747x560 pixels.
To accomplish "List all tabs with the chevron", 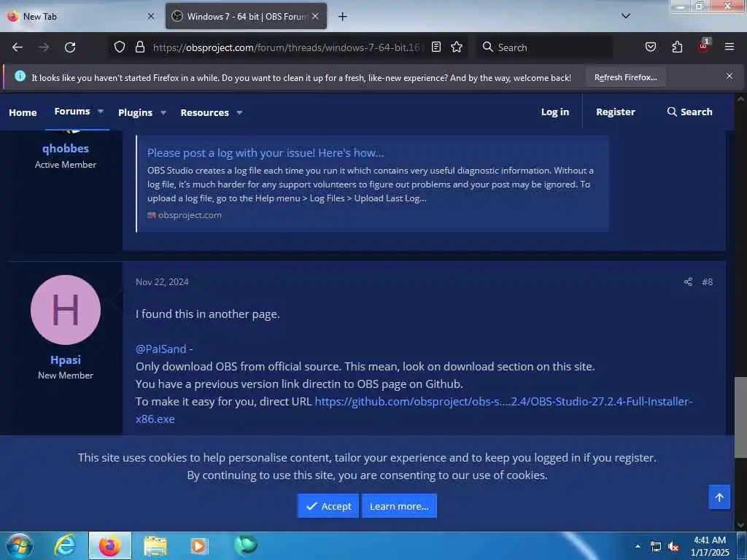I will (x=626, y=16).
